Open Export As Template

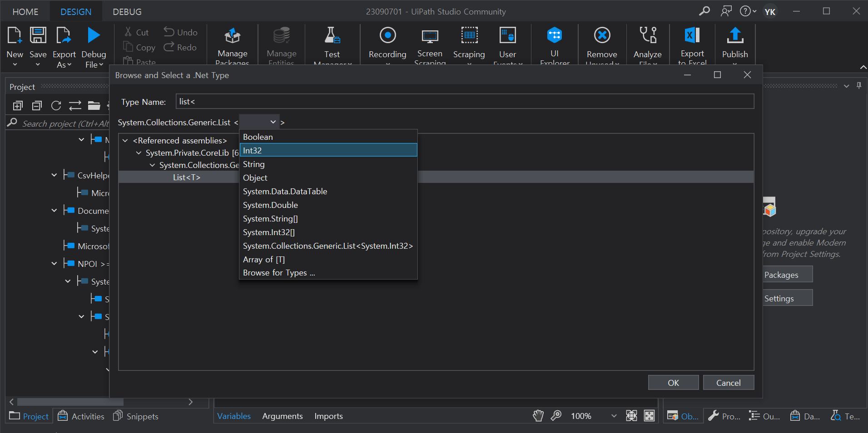(x=64, y=47)
